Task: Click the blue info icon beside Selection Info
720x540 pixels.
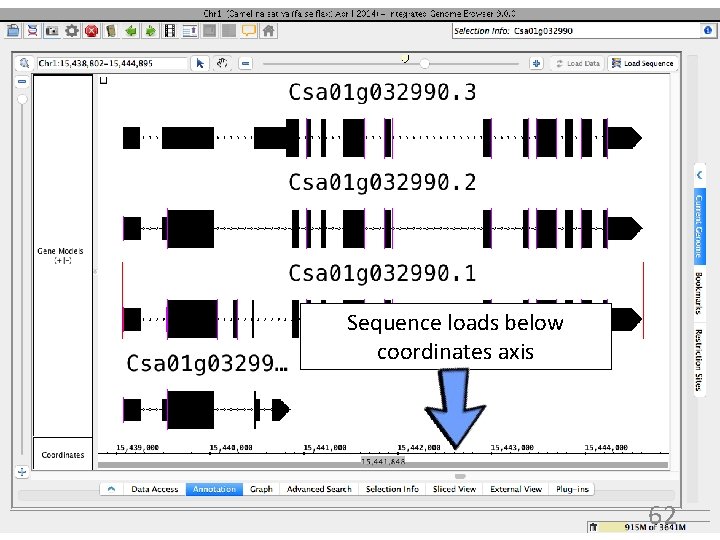Action: 708,30
